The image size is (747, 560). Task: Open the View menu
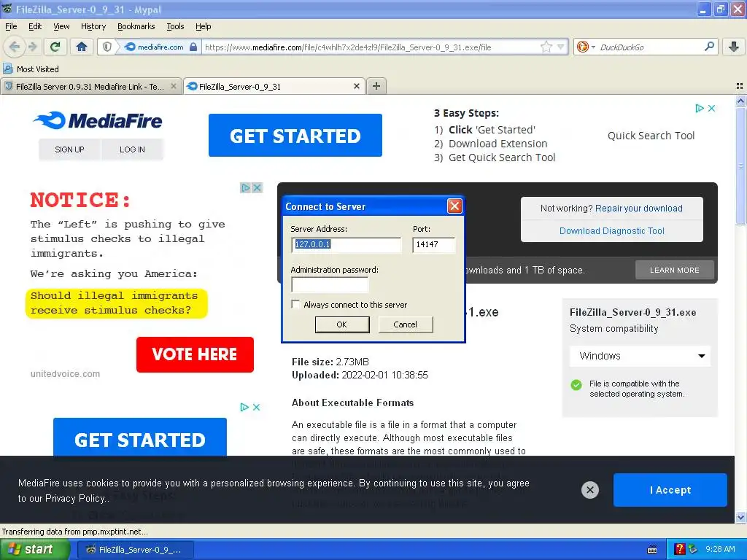coord(61,26)
